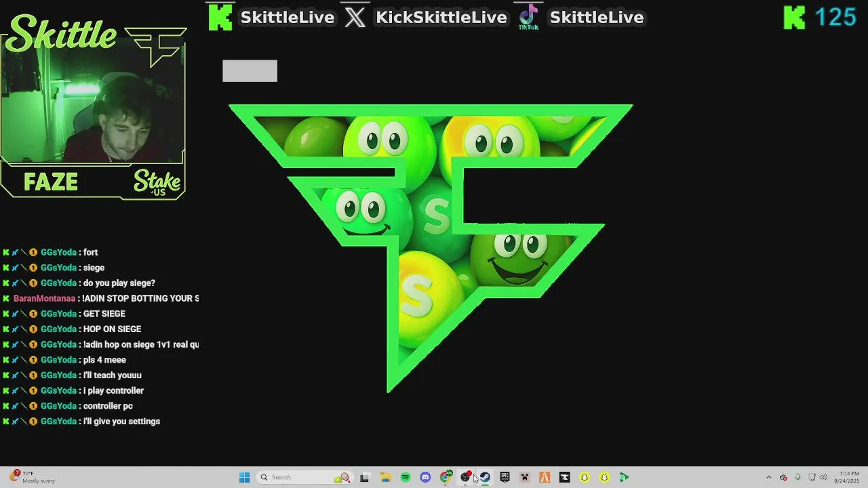Open File Explorer from the taskbar
Viewport: 868px width, 488px height.
tap(385, 477)
